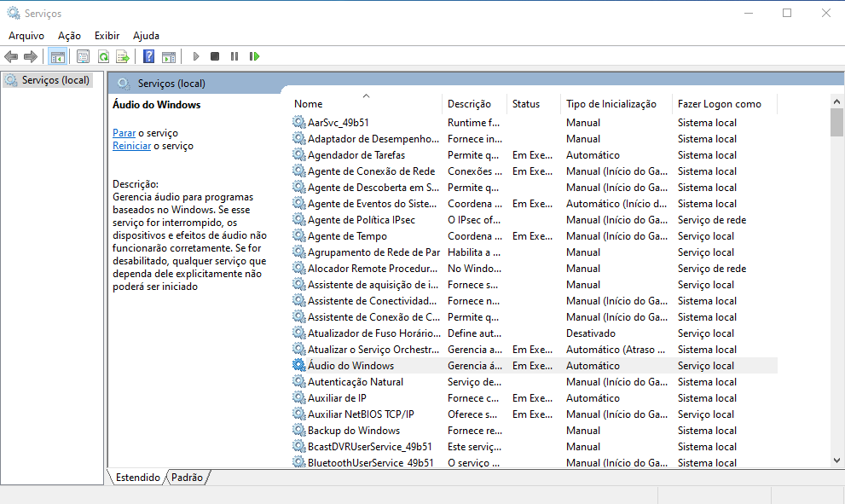Select the BluetoothUserService_49b51 service
Screen dimensions: 845x504
371,462
